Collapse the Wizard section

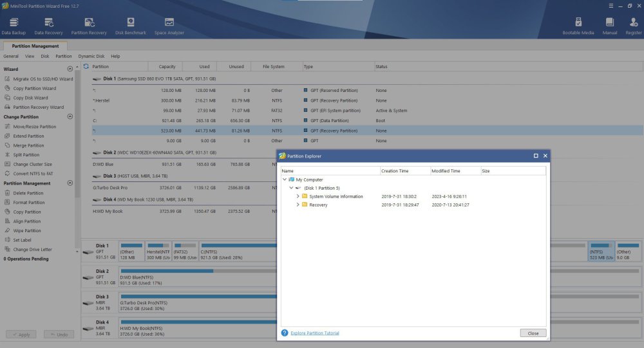[x=70, y=69]
